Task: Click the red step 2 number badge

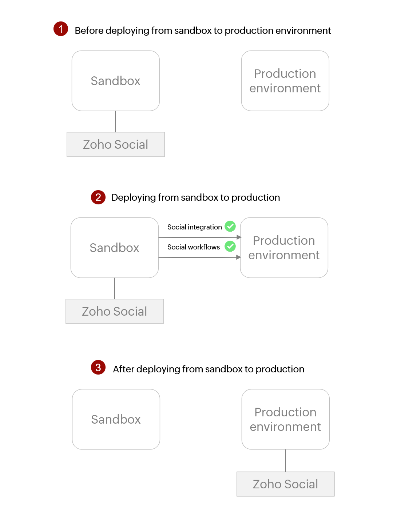Action: click(x=98, y=197)
